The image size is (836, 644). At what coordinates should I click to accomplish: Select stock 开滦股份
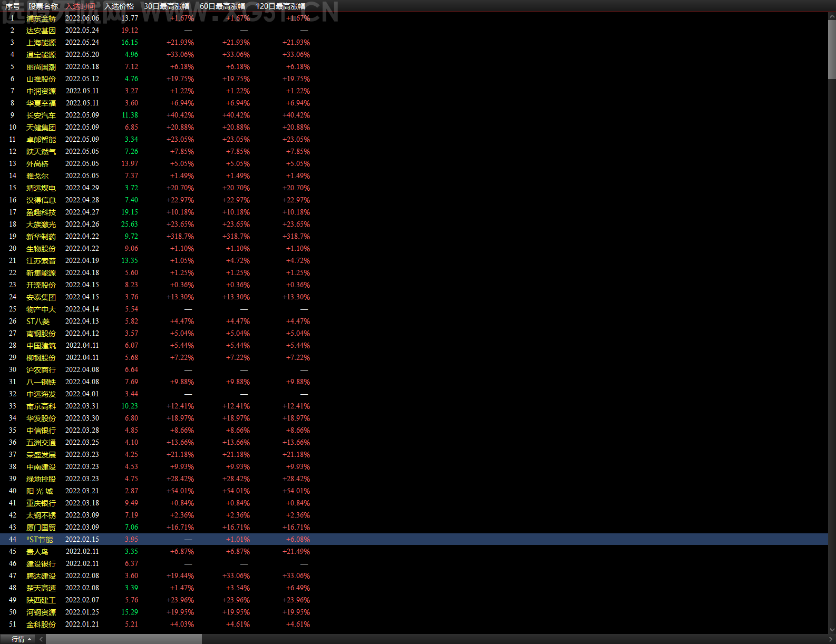(41, 285)
